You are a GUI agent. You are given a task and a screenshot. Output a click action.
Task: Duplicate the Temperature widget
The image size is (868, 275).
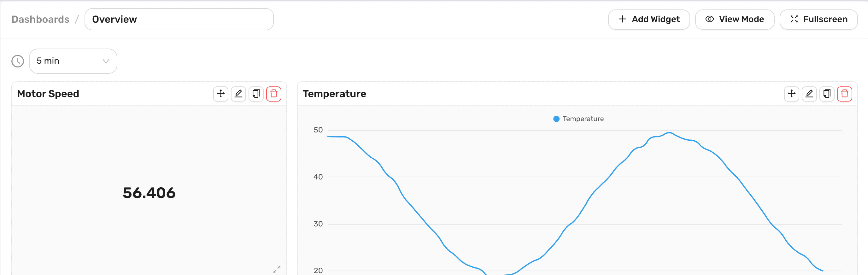click(x=827, y=94)
